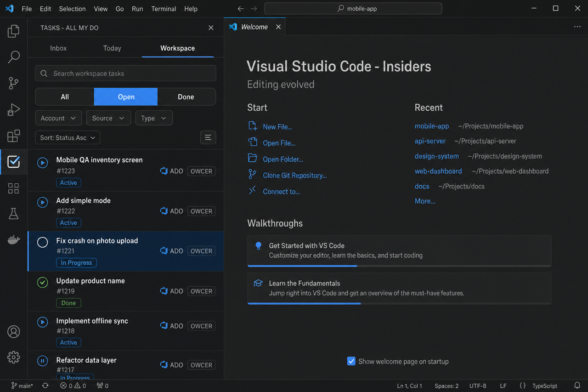This screenshot has height=392, width=588.
Task: Open Get Started with VS Code walkthrough
Action: click(x=399, y=251)
